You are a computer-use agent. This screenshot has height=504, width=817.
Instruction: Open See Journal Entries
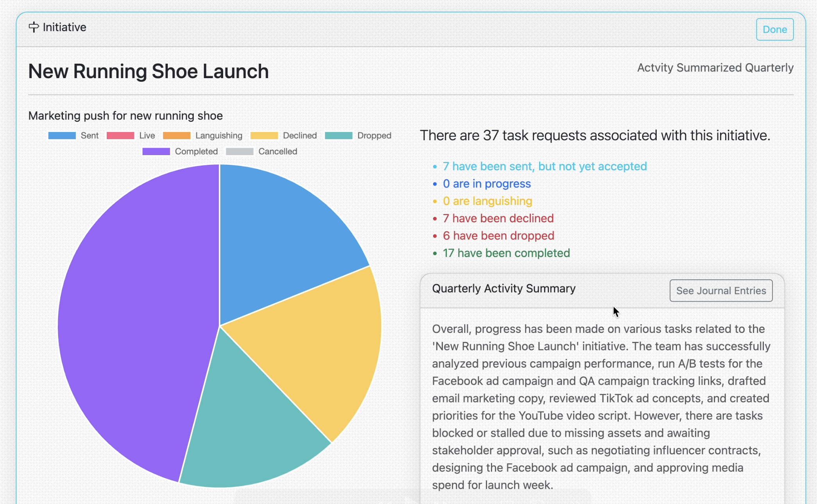[x=721, y=291]
